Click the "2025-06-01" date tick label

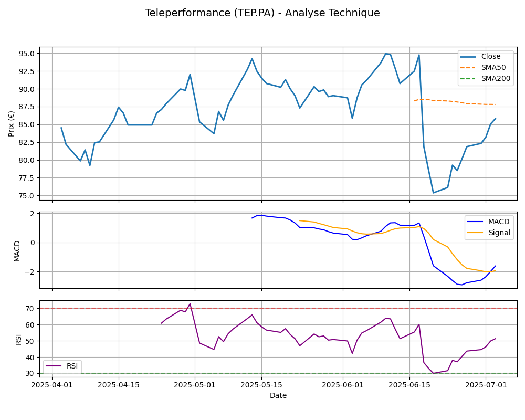click(x=343, y=385)
